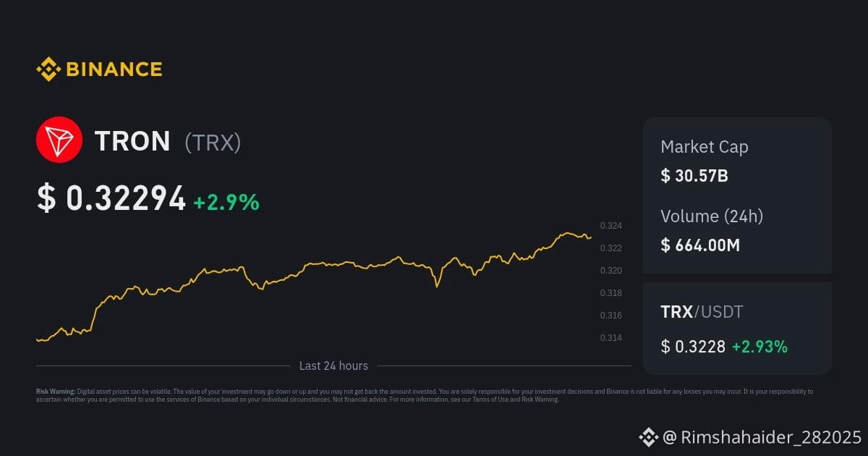Click the +2.93% pair change
The height and width of the screenshot is (456, 868).
click(x=759, y=347)
